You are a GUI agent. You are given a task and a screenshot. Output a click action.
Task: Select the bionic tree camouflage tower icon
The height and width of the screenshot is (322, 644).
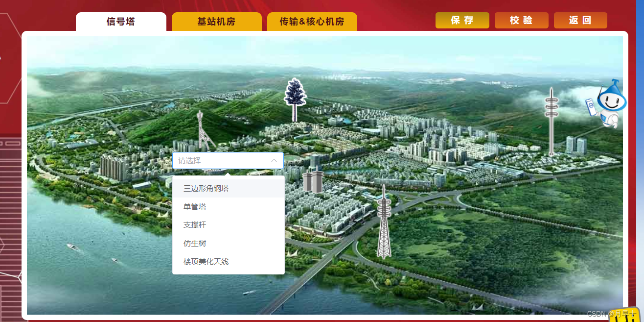click(294, 98)
